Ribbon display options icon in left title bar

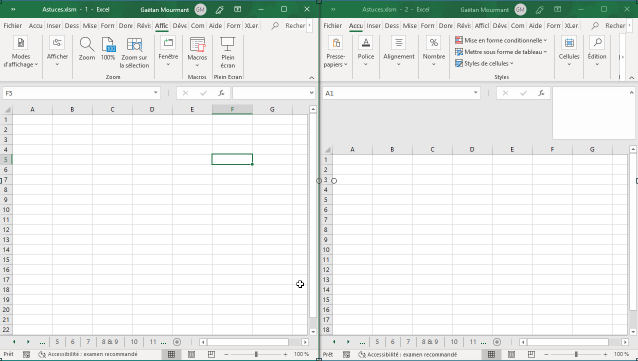238,9
